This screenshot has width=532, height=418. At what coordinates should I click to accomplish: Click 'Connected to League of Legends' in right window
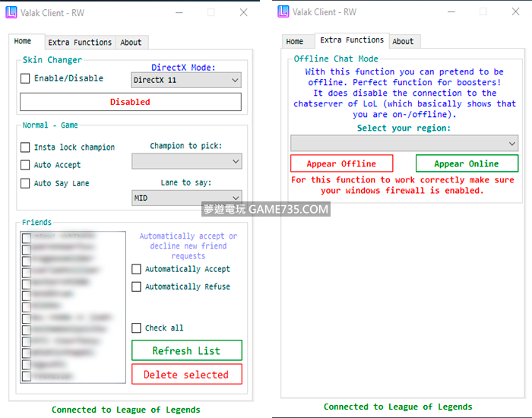[398, 407]
